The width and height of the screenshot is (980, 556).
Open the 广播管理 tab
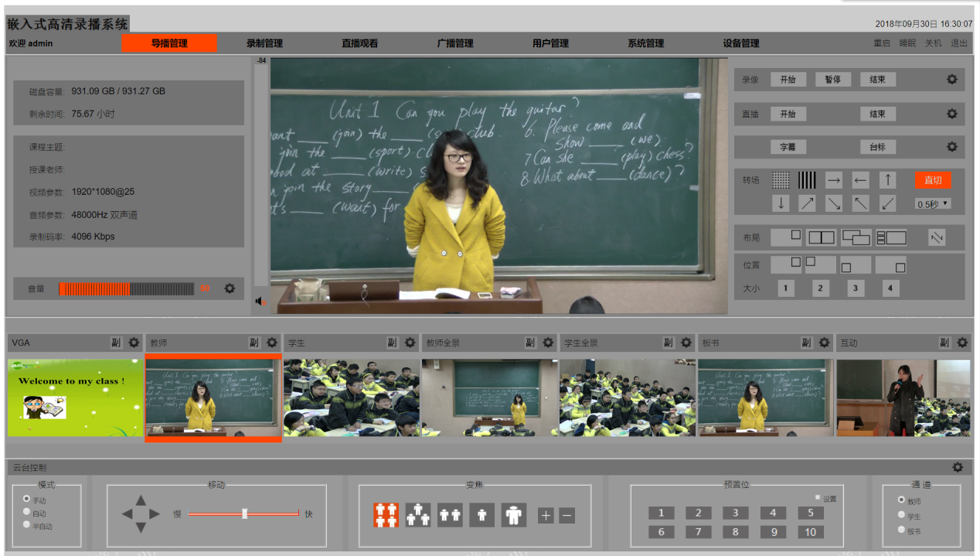coord(455,43)
